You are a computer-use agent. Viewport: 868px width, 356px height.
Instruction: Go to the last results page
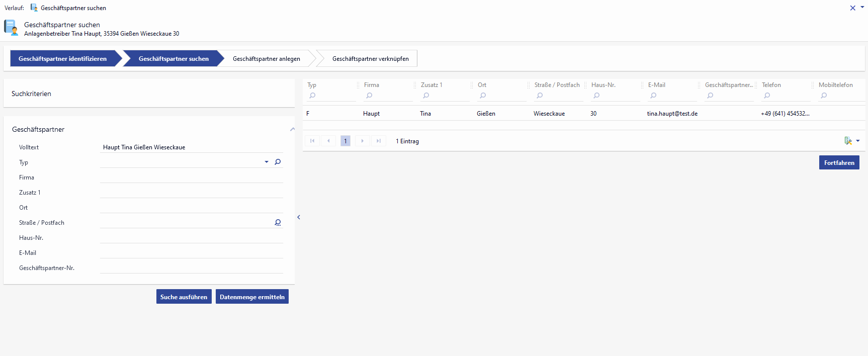click(x=379, y=141)
